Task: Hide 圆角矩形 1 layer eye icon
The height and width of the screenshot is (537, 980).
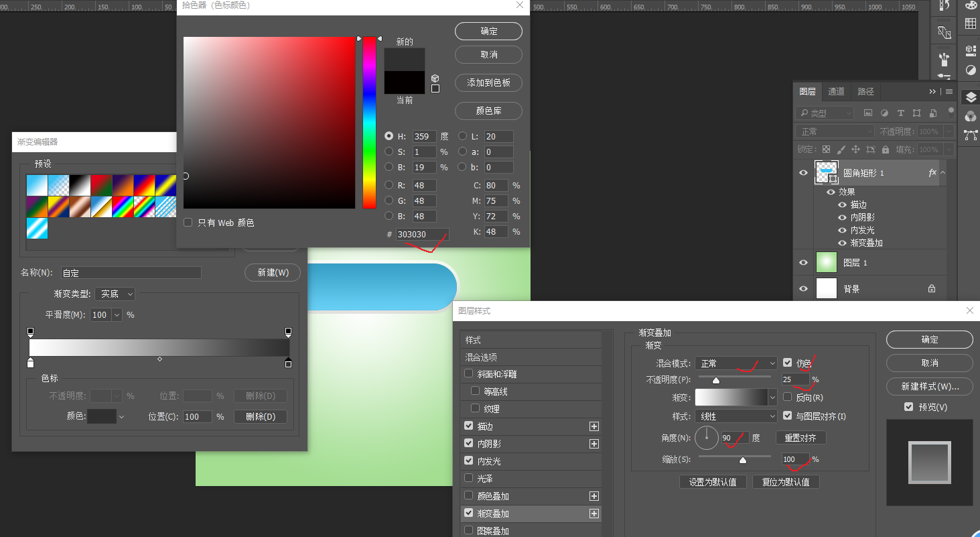Action: (x=803, y=173)
